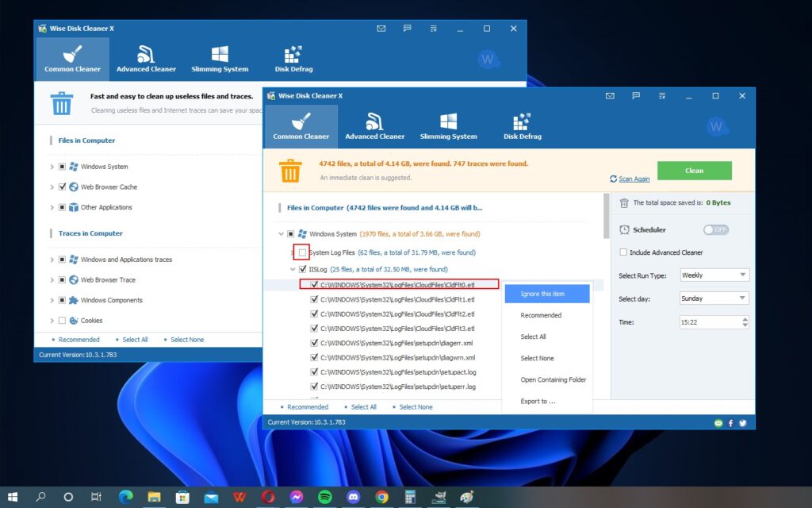Click the Scan Again link
This screenshot has width=812, height=508.
pyautogui.click(x=634, y=179)
